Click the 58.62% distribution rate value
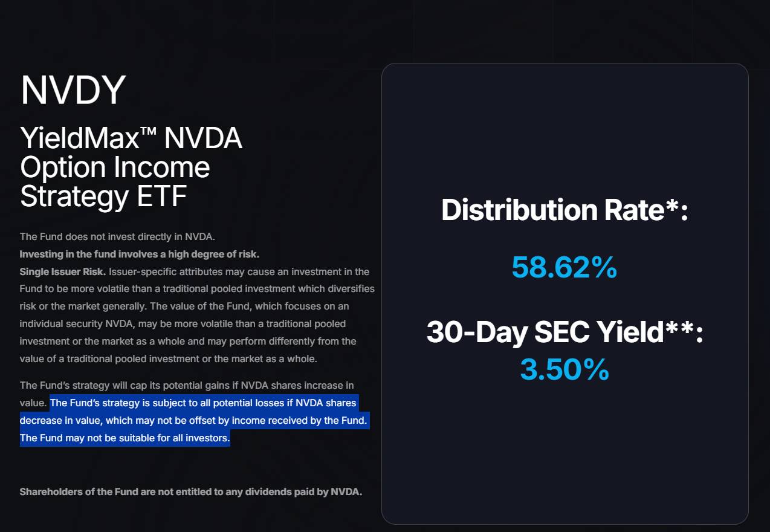 (x=564, y=267)
